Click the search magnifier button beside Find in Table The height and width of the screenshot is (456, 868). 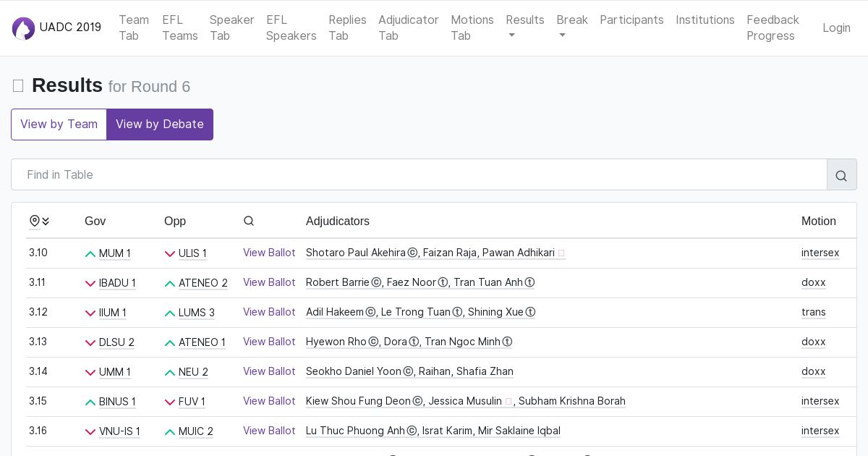[841, 175]
